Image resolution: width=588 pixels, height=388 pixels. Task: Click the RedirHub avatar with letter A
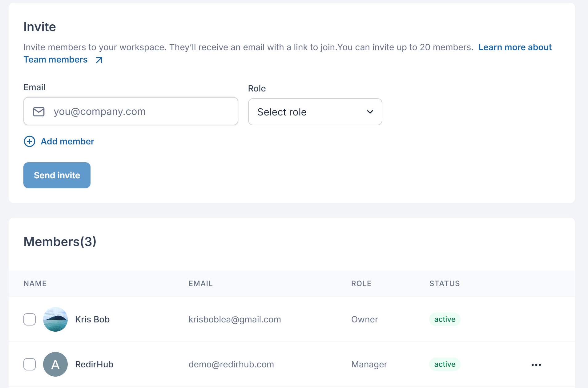click(x=55, y=364)
